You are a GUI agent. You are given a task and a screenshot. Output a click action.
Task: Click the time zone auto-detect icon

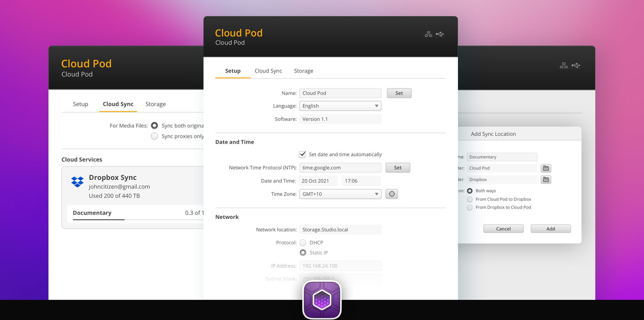pyautogui.click(x=391, y=194)
